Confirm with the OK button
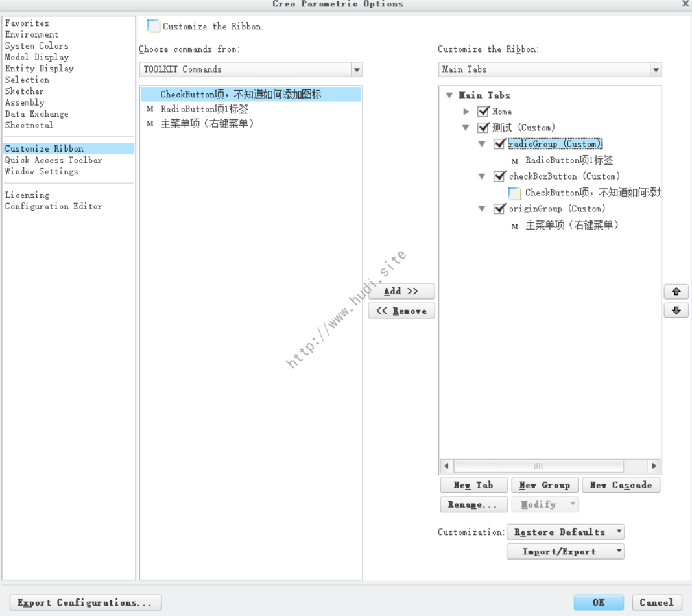 point(599,602)
